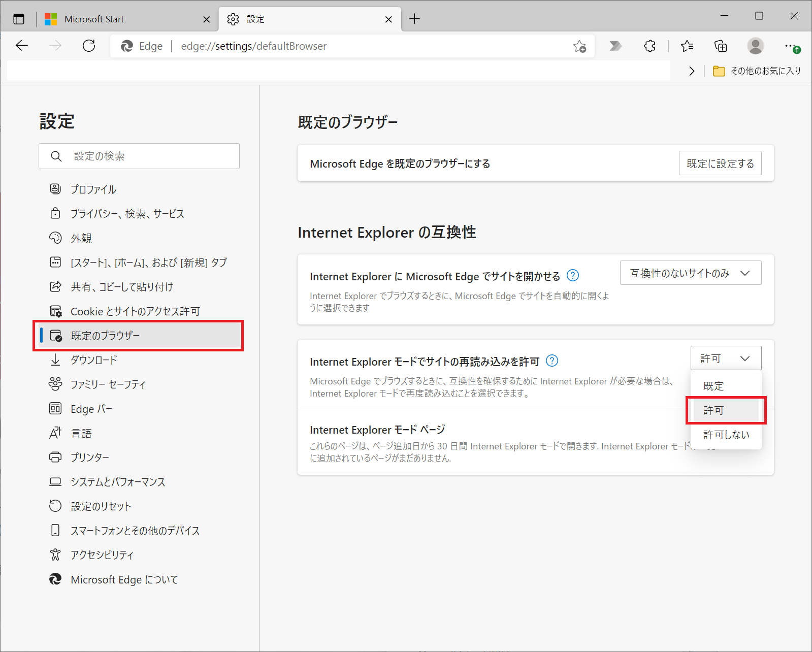Open Cookie とサイトのアクセス許可 settings
Screen dimensions: 812x652
tap(139, 311)
